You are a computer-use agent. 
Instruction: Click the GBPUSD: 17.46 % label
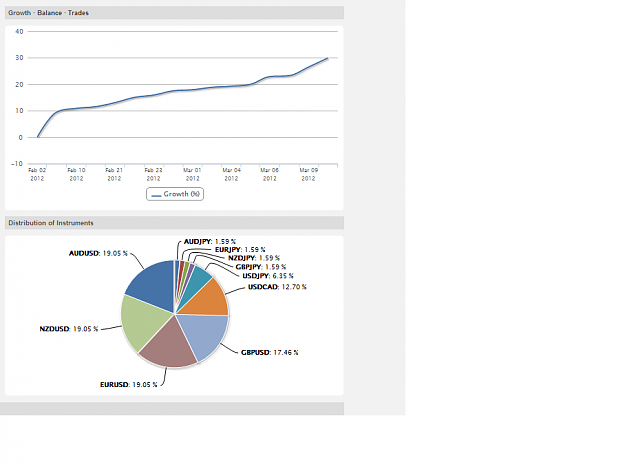coord(269,353)
